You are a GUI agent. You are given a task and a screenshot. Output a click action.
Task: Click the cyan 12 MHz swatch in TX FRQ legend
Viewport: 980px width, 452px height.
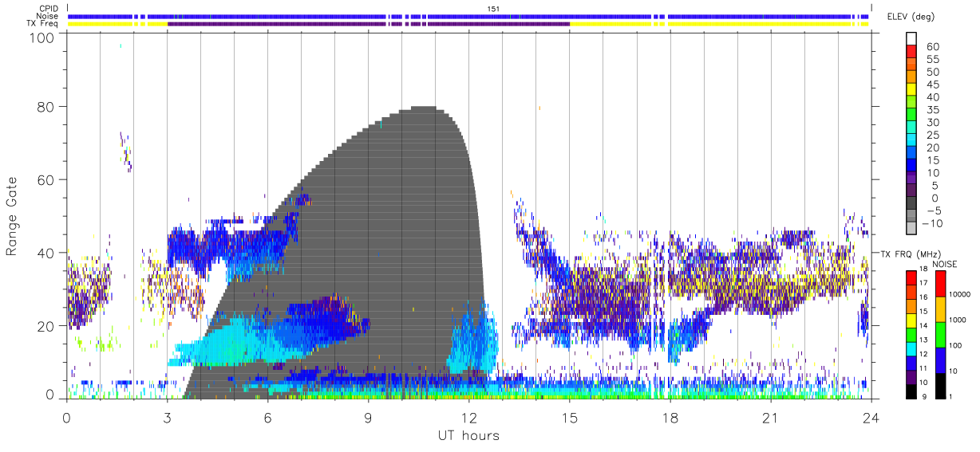click(x=911, y=348)
